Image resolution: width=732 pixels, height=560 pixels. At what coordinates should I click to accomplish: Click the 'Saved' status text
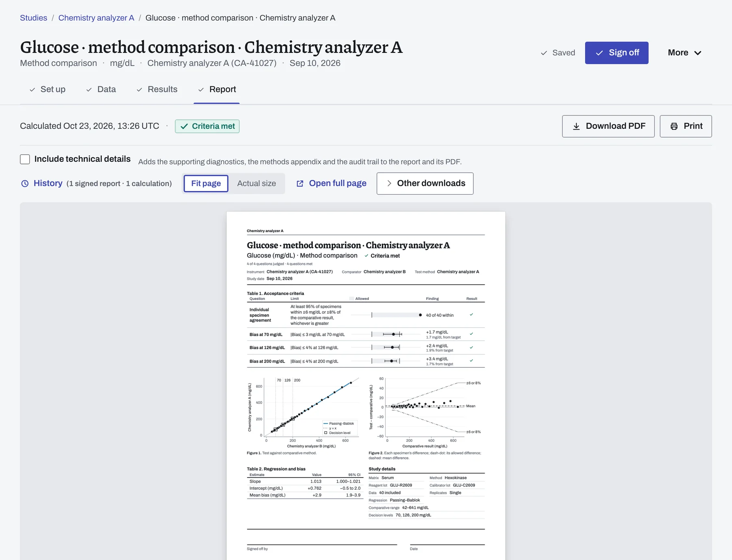(x=564, y=53)
